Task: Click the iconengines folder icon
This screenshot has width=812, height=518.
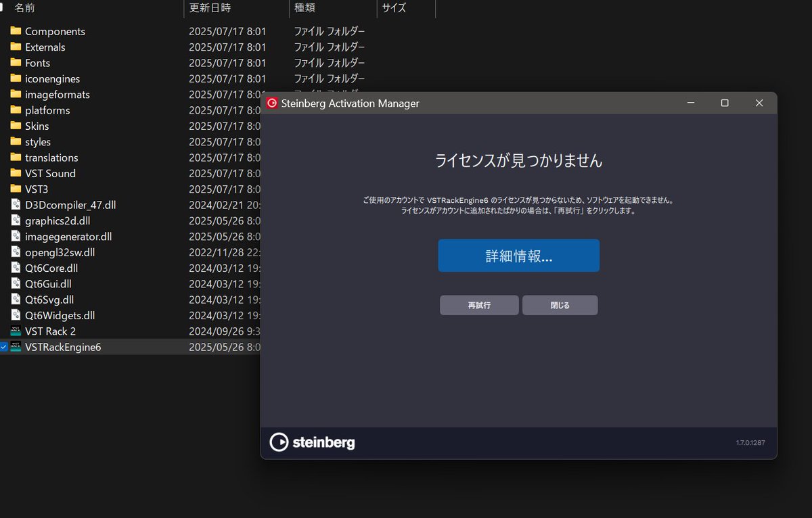Action: point(16,78)
